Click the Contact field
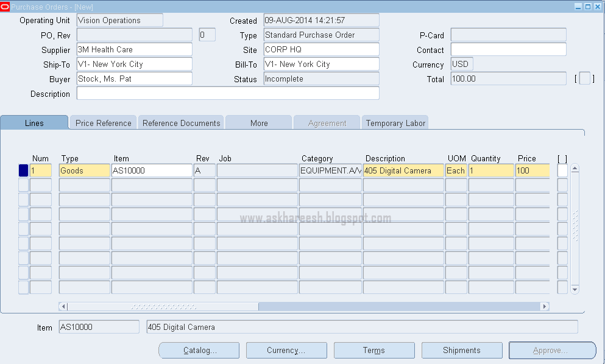The image size is (605, 364). 508,50
